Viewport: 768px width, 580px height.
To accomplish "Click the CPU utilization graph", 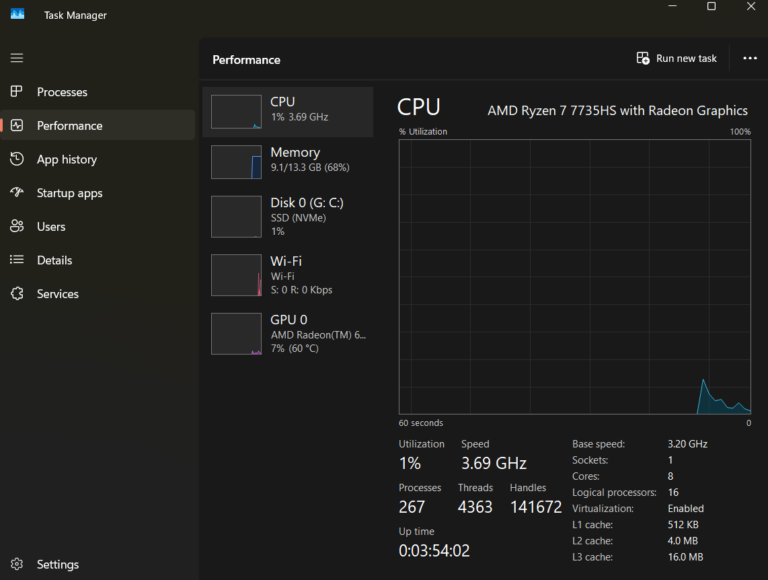I will click(575, 277).
